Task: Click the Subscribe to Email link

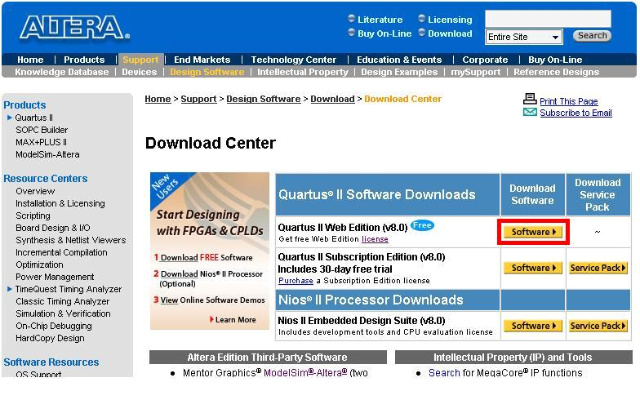Action: [576, 113]
